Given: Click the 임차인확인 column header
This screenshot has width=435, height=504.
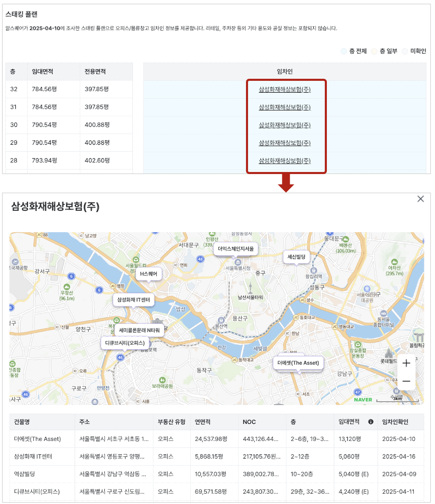Looking at the screenshot, I should pyautogui.click(x=401, y=422).
